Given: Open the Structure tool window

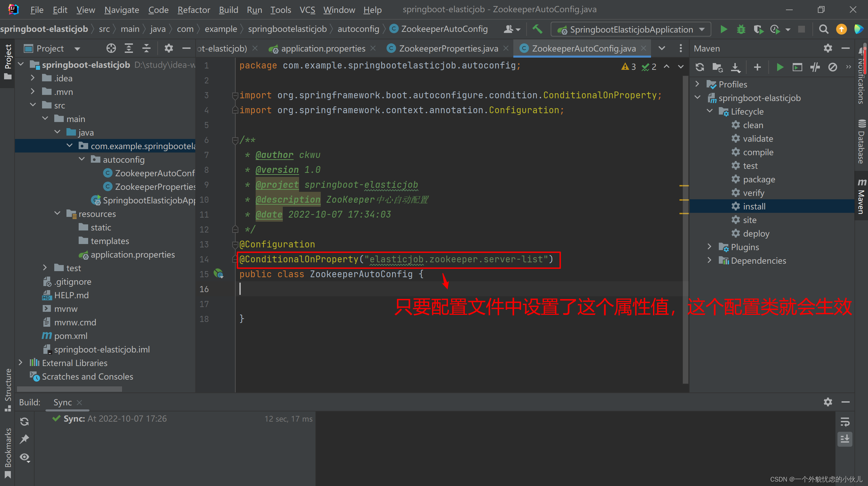Looking at the screenshot, I should click(7, 390).
